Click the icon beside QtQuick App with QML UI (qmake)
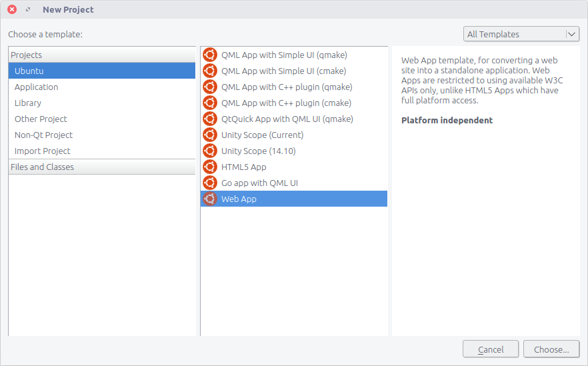Viewport: 588px width, 366px height. (210, 119)
